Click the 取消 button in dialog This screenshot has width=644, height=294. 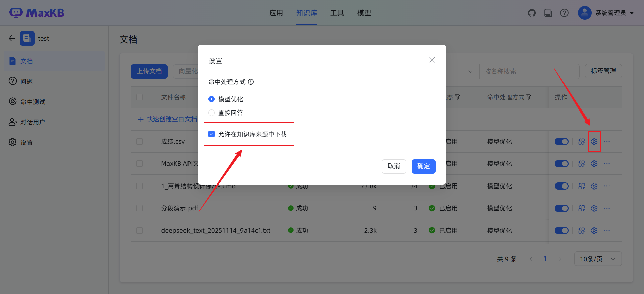click(x=394, y=166)
